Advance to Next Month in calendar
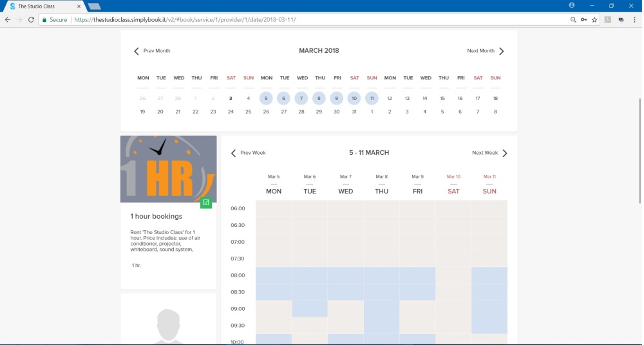Viewport: 644px width, 345px height. point(486,51)
